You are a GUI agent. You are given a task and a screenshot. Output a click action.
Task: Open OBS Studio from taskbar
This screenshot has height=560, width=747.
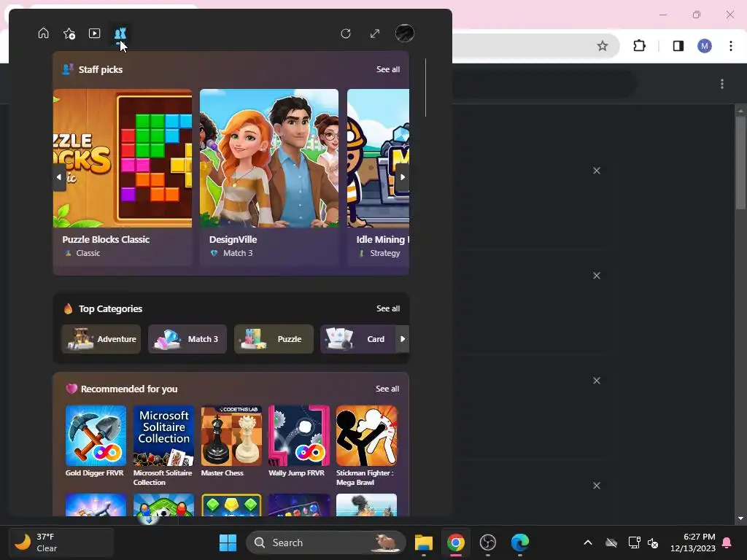tap(488, 542)
